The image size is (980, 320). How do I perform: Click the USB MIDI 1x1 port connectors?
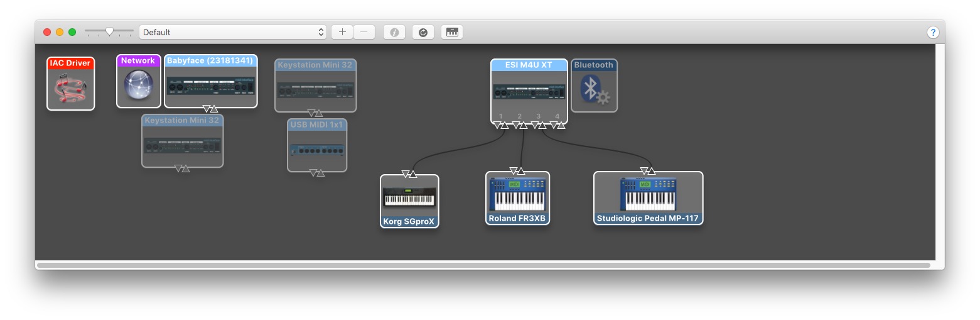coord(317,173)
